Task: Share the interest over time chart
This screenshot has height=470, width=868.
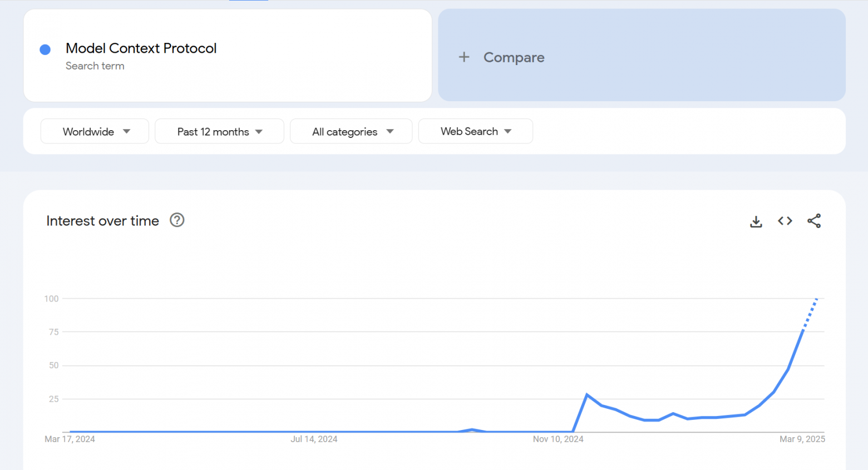Action: (813, 221)
